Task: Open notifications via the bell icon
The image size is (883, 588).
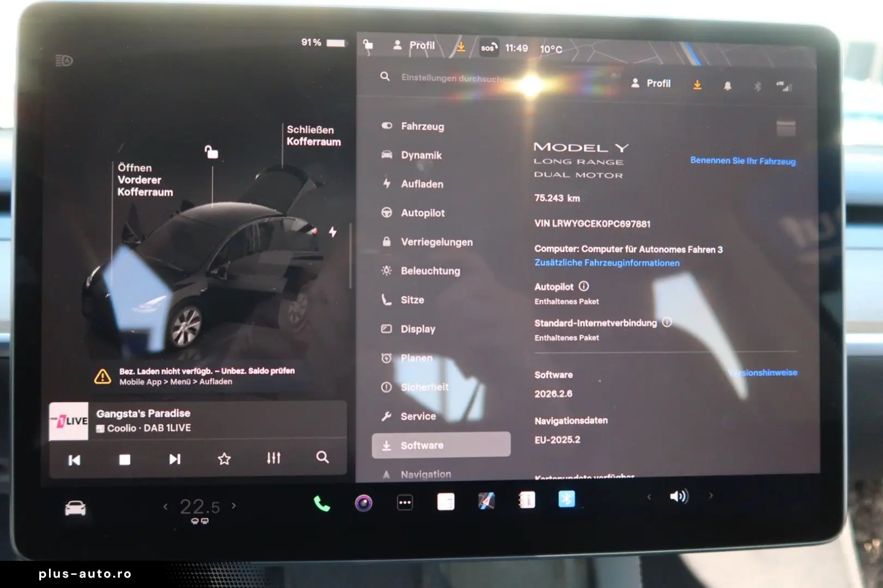Action: point(727,85)
